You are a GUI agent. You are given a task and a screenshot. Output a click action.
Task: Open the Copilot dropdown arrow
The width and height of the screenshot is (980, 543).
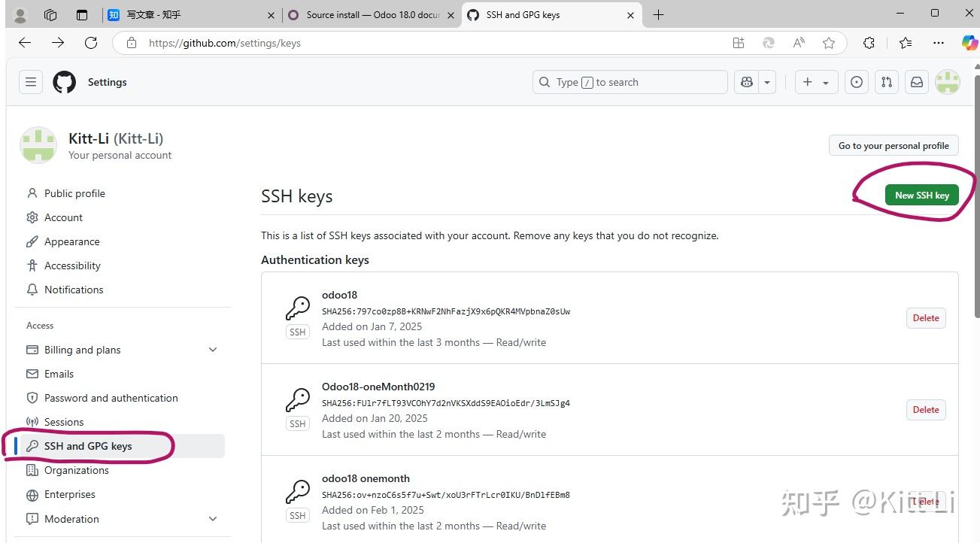pyautogui.click(x=767, y=82)
